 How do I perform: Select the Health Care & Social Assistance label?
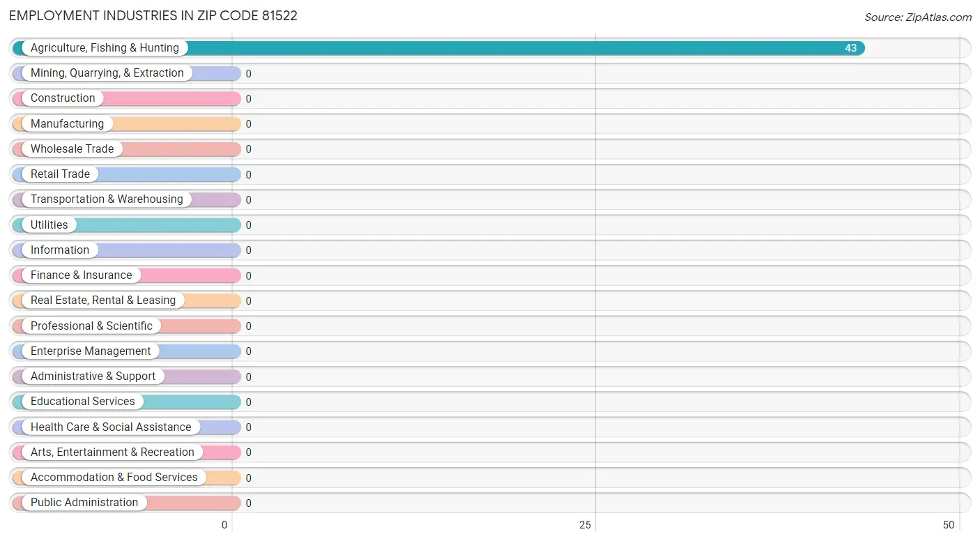[111, 427]
